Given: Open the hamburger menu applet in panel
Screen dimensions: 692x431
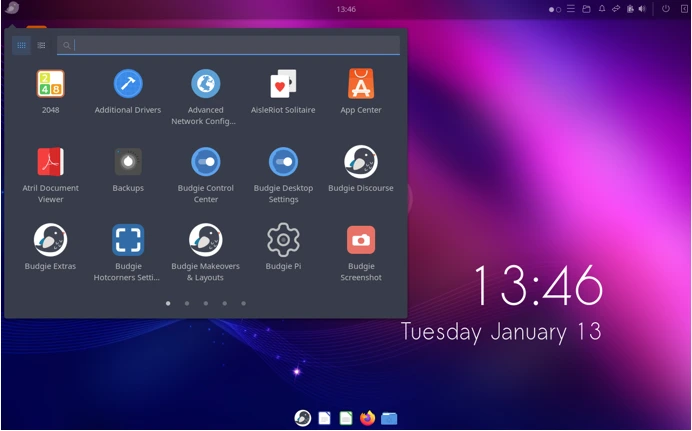Looking at the screenshot, I should click(571, 9).
